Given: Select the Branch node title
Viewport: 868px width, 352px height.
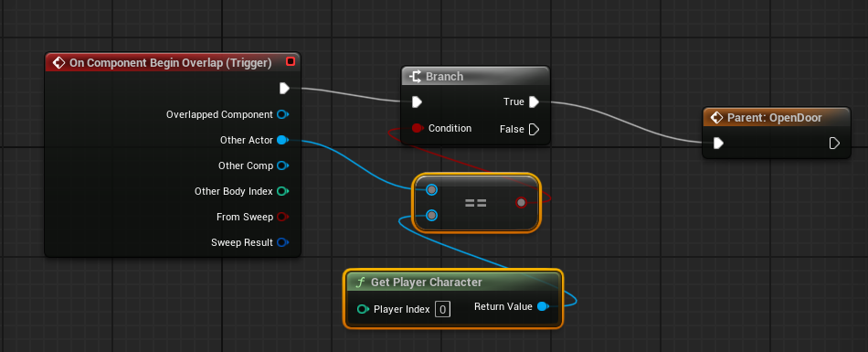Looking at the screenshot, I should pos(445,77).
